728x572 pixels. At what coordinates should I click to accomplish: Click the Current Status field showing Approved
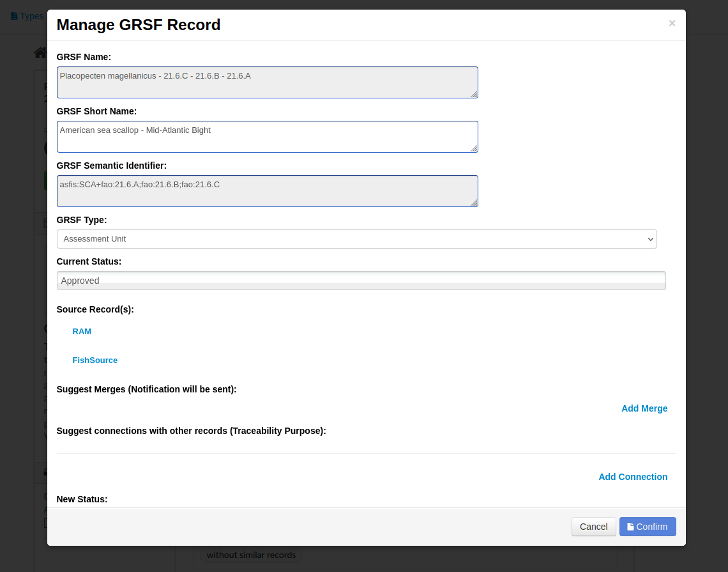click(361, 281)
